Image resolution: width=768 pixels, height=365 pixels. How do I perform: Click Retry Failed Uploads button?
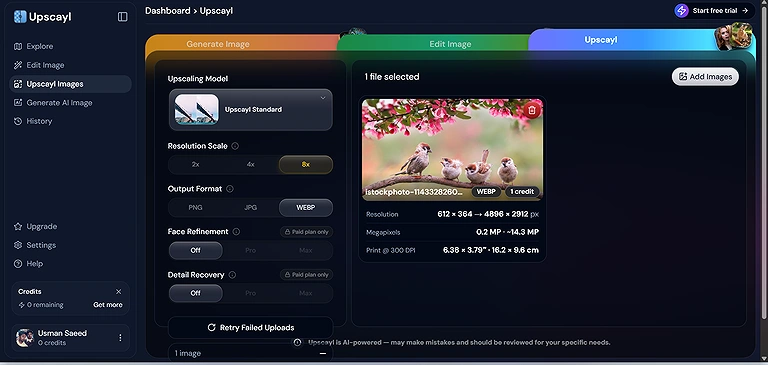[x=251, y=328]
